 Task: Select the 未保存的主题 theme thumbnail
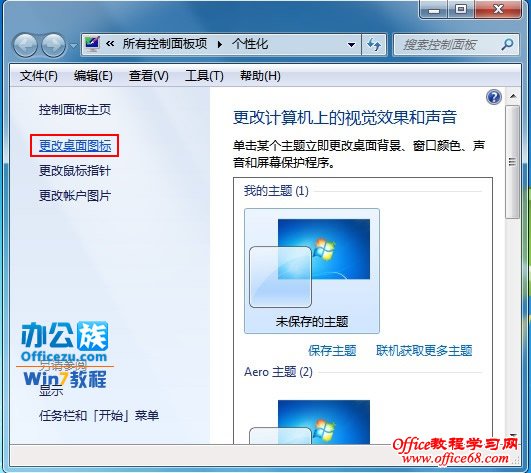312,271
